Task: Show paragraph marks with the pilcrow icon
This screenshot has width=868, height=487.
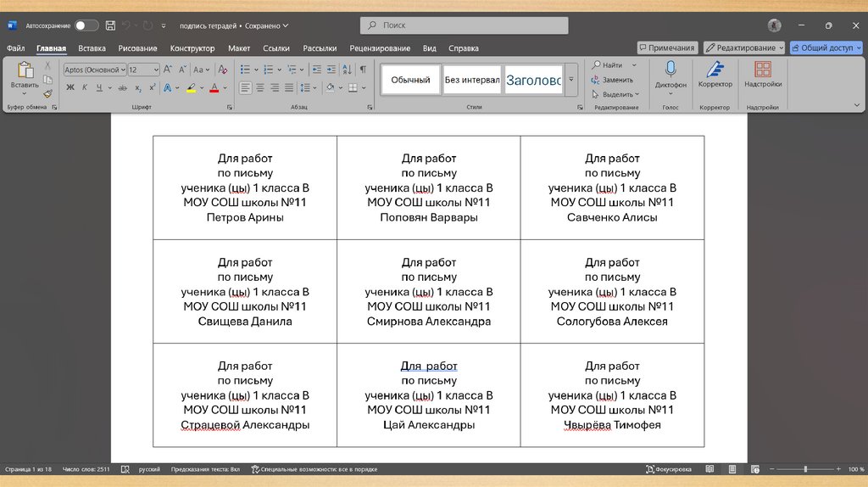Action: (363, 70)
